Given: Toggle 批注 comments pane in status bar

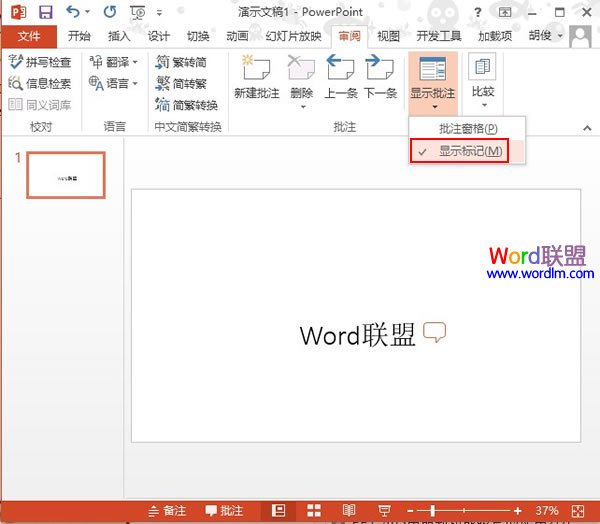Looking at the screenshot, I should point(224,511).
